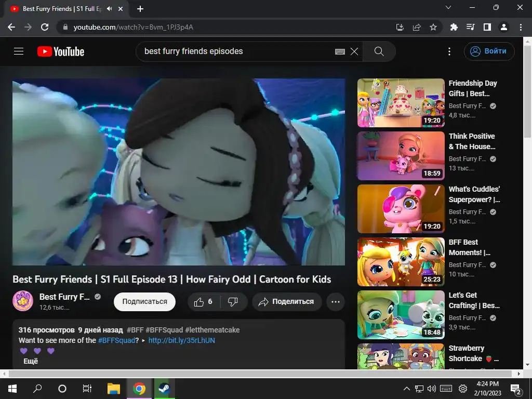Open YouTube settings three-dot menu in header
532x399 pixels.
(x=449, y=51)
